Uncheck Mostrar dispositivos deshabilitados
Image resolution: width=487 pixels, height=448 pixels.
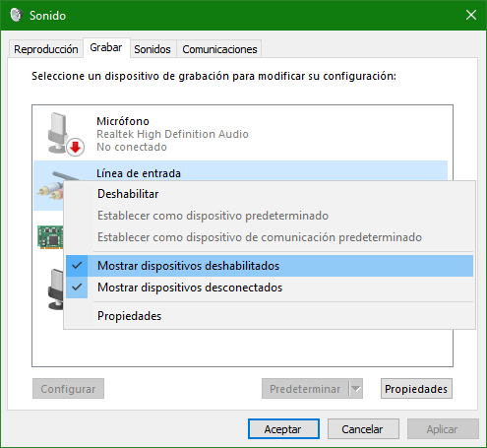click(270, 266)
